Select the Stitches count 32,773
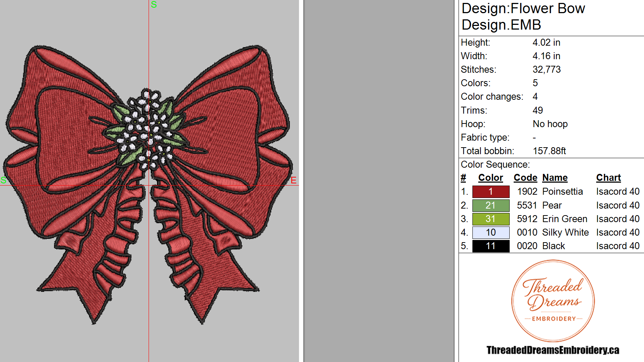Image resolution: width=644 pixels, height=362 pixels. point(547,69)
